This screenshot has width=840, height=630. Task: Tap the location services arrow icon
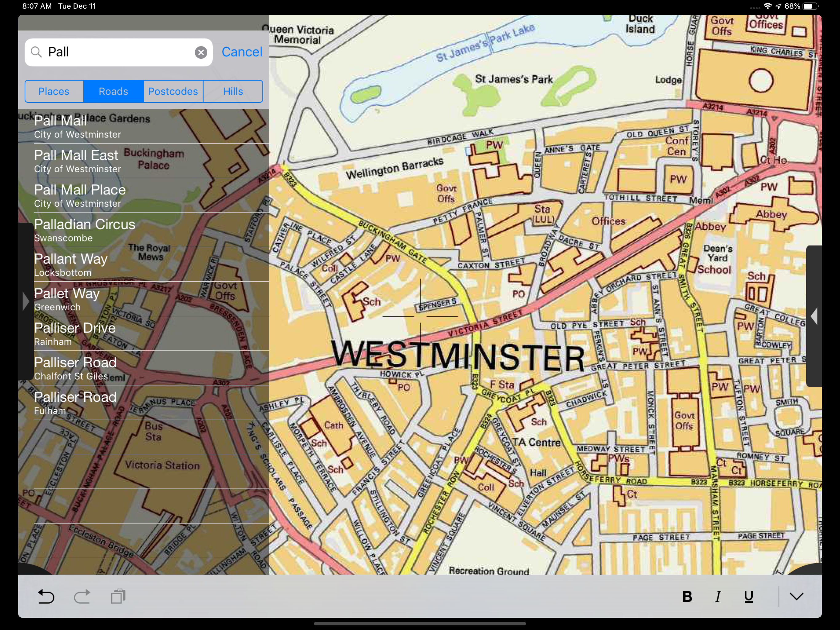coord(778,6)
